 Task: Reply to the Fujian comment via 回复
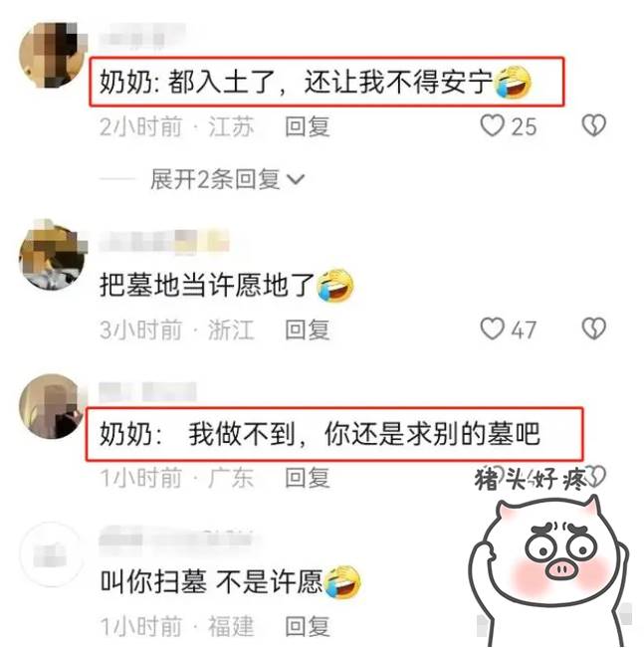tap(308, 626)
